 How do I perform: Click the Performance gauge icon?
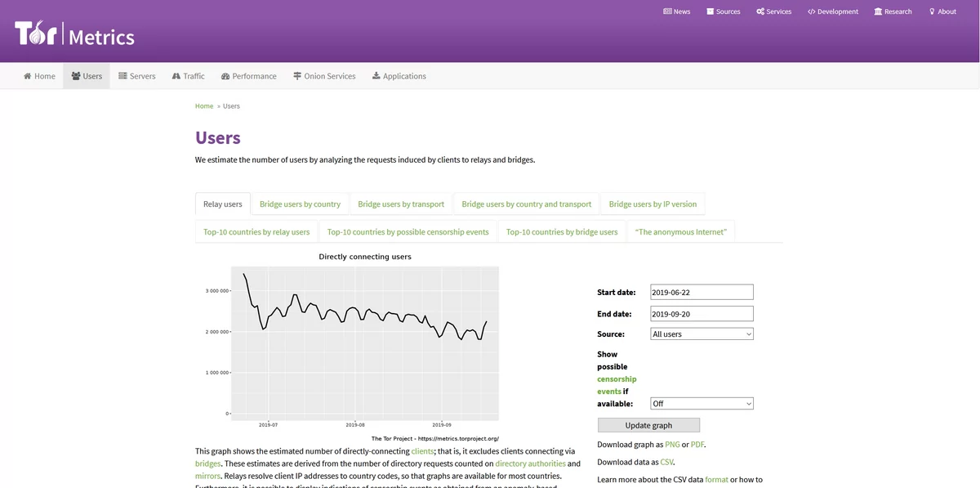[x=225, y=76]
